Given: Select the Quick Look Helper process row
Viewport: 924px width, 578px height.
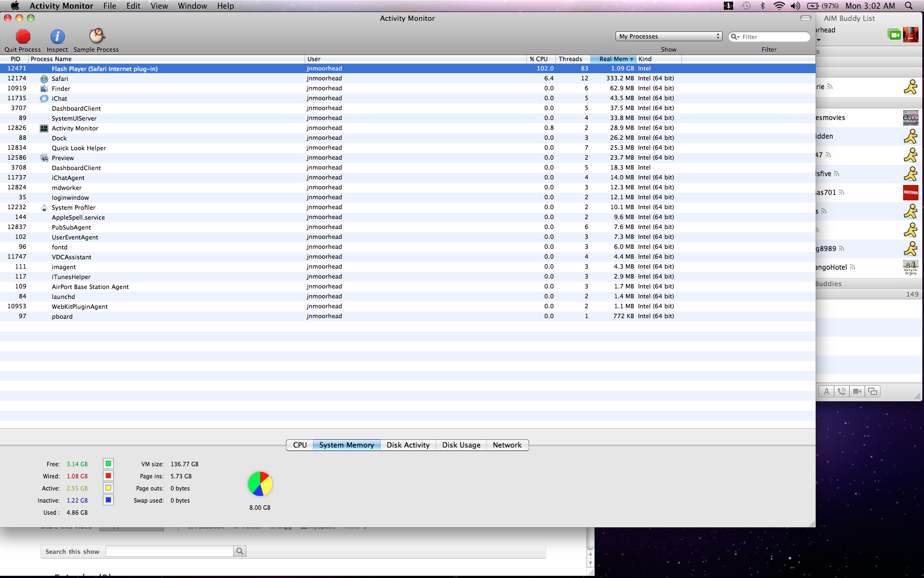Looking at the screenshot, I should point(408,148).
